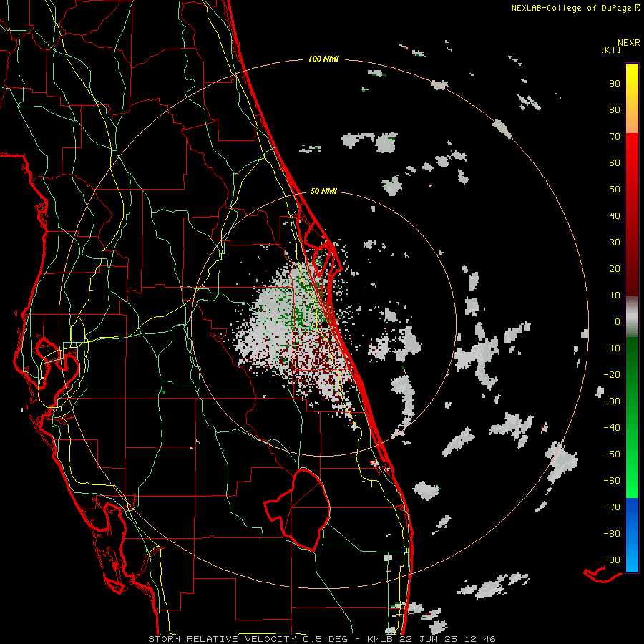
Task: Click the 40 value on the velocity scale
Action: tap(615, 216)
